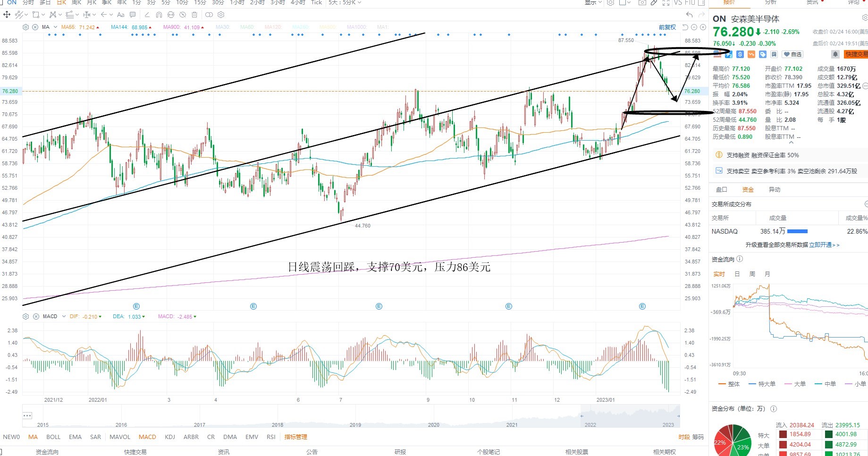Viewport: 868px width, 456px height.
Task: Open the 显示 display dropdown
Action: [593, 2]
